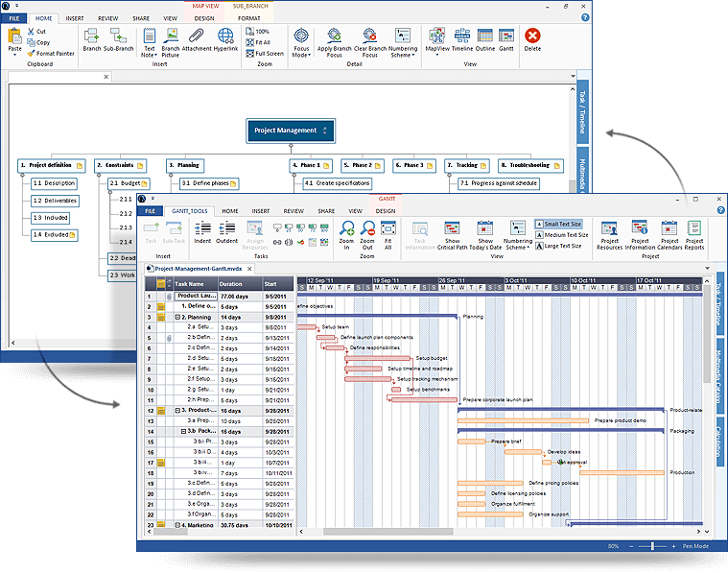Open Project Information

tap(640, 235)
